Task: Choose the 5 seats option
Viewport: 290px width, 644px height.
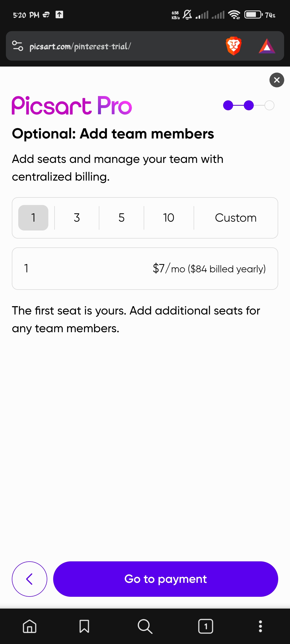Action: pos(121,218)
